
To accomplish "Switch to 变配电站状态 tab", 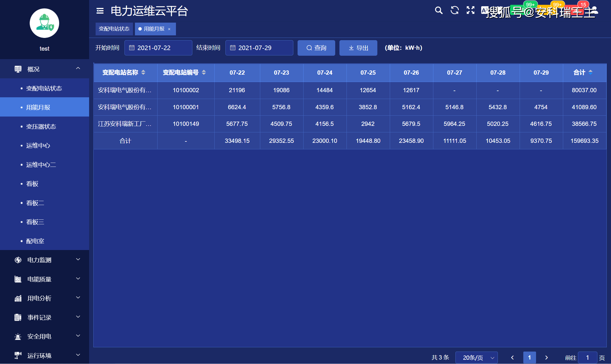I will coord(114,29).
